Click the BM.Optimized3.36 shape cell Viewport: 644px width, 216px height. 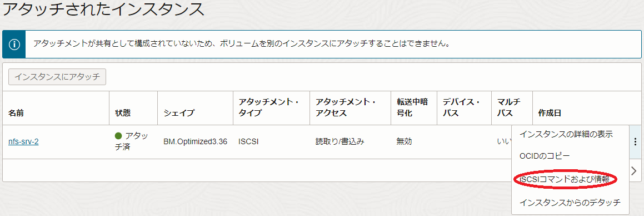click(x=196, y=142)
